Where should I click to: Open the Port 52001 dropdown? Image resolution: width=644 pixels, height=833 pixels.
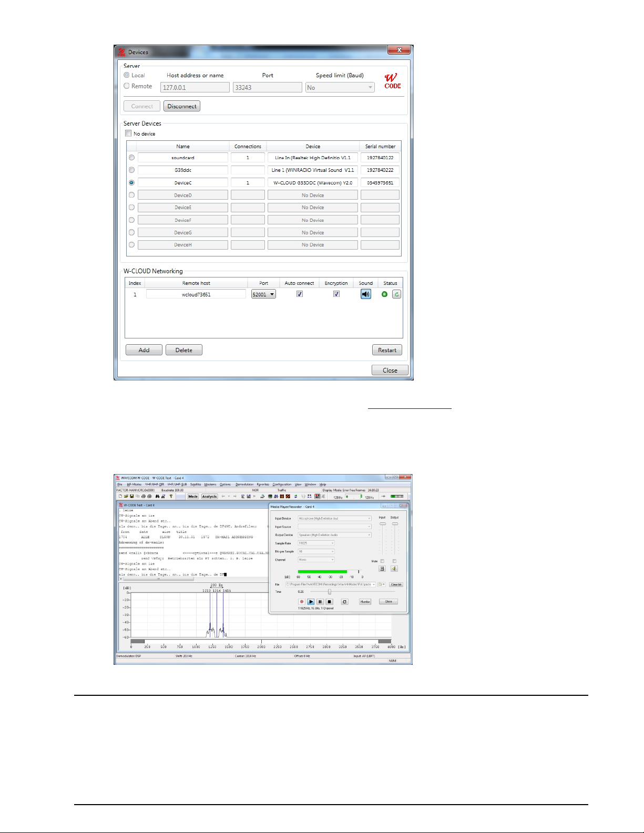(x=264, y=294)
